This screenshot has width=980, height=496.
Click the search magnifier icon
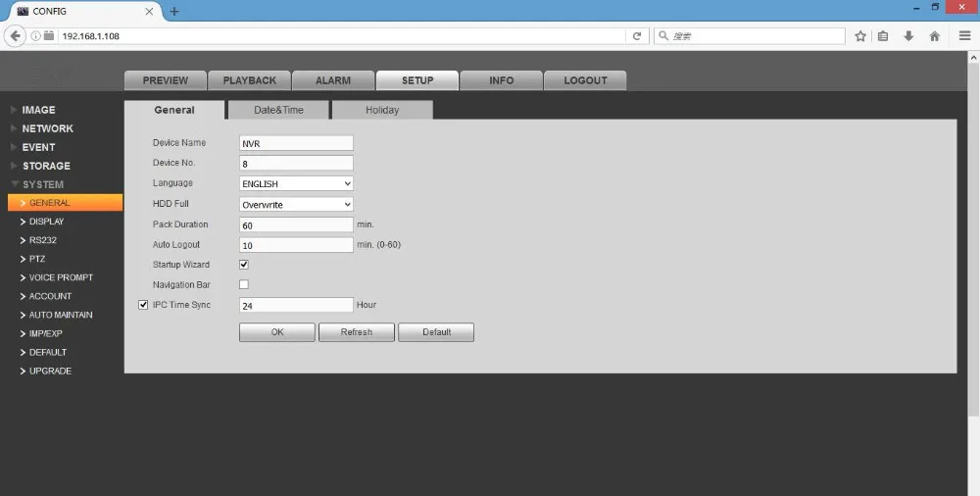[x=663, y=36]
